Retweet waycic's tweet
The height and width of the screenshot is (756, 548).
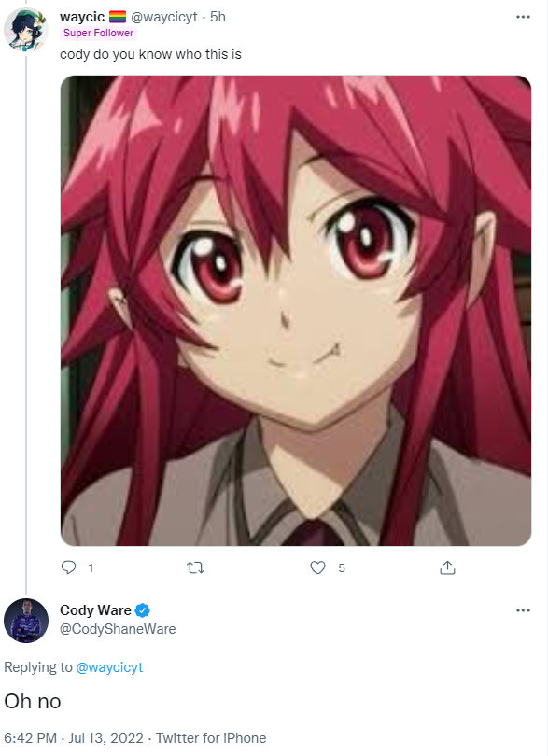click(195, 568)
